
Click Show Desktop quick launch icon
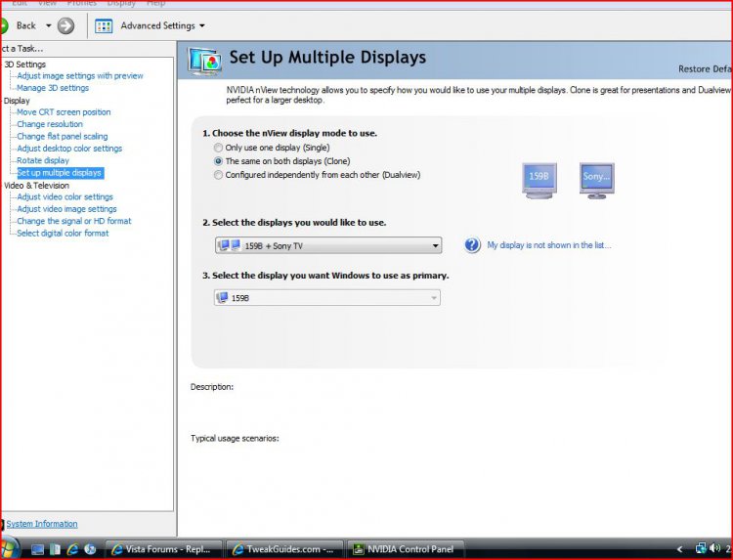37,549
